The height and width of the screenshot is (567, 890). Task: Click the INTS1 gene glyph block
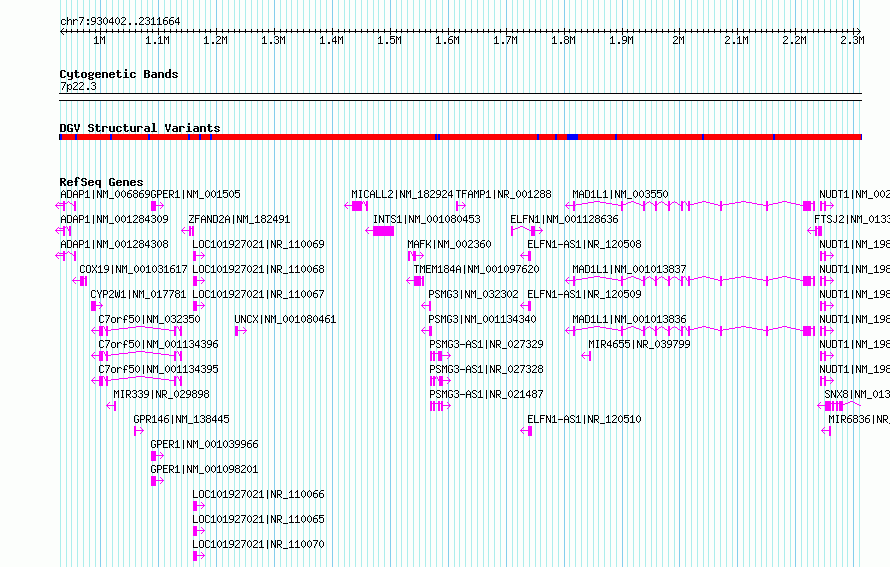383,231
